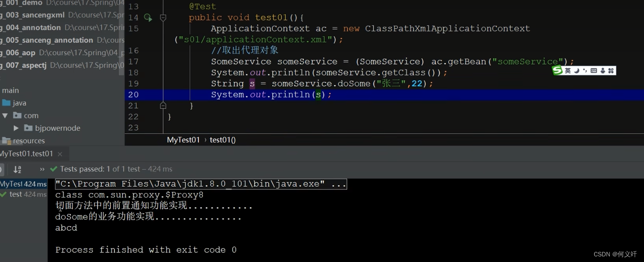Click the 'class com.sun.proxy.$Proxy8' console line

pyautogui.click(x=129, y=195)
